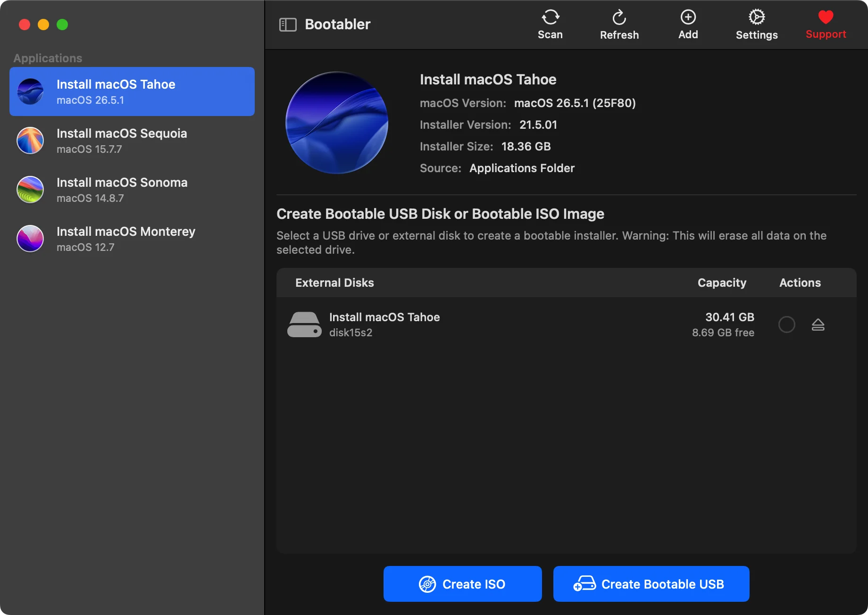868x615 pixels.
Task: Click the macOS Sonoma installer icon
Action: (30, 190)
